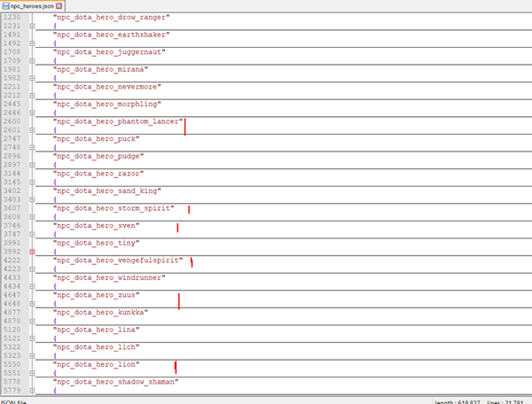This screenshot has height=404, width=532.
Task: Click the "npc_dota_hero_lina" text
Action: pyautogui.click(x=96, y=330)
